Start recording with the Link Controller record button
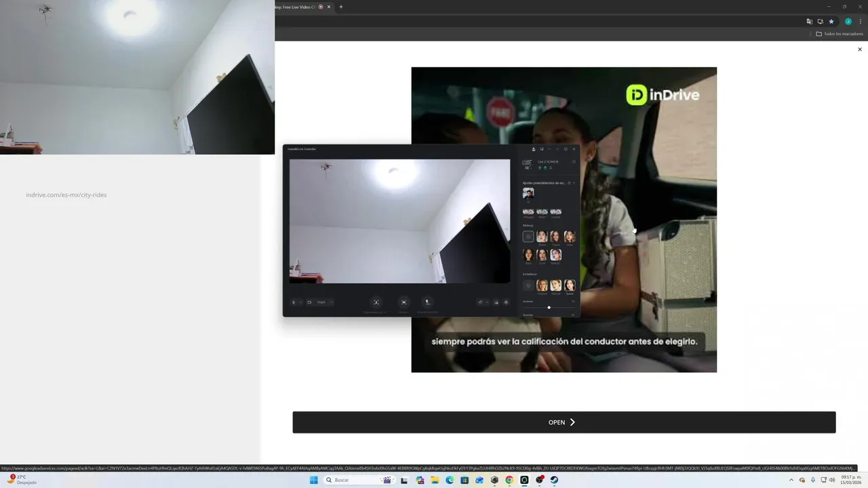This screenshot has height=488, width=868. 507,302
